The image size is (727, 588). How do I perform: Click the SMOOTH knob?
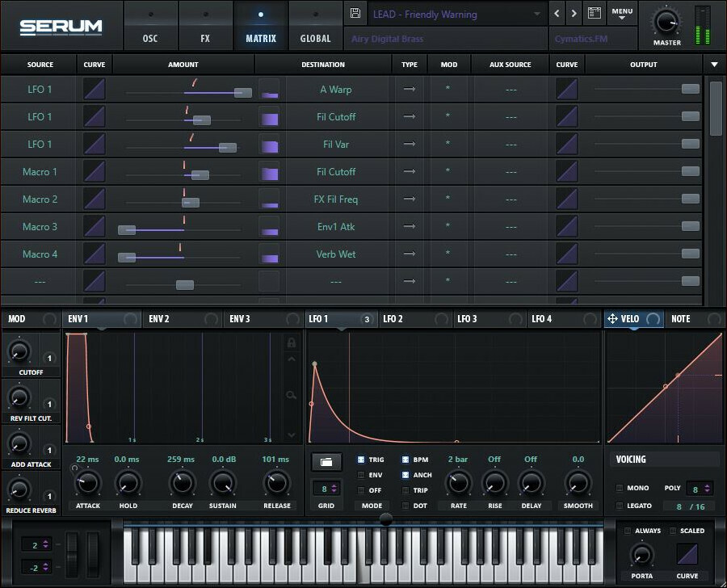pos(578,483)
